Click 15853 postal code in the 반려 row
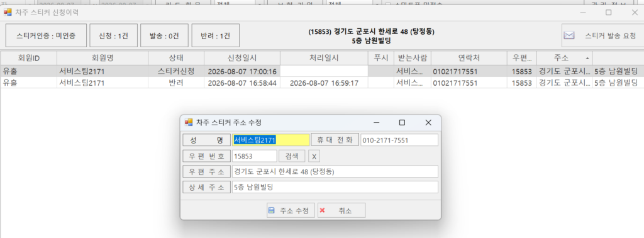644x238 pixels. click(x=521, y=82)
